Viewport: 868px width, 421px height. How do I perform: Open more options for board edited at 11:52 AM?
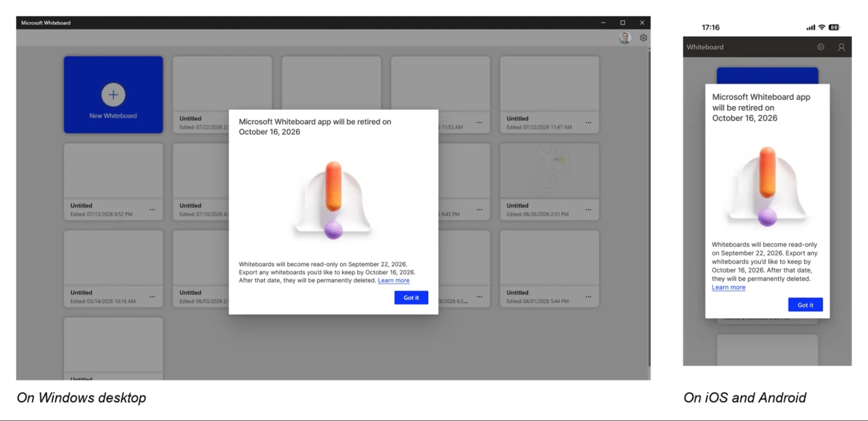[x=479, y=122]
